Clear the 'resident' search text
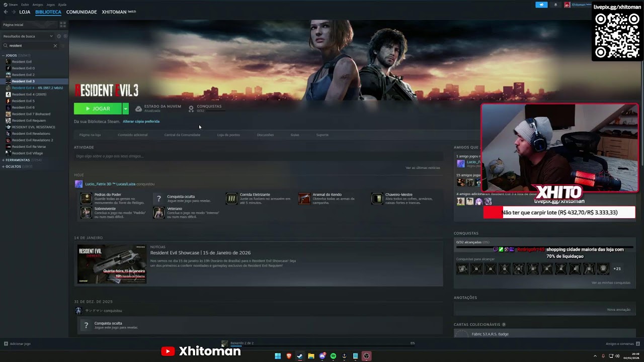The width and height of the screenshot is (644, 362). pyautogui.click(x=55, y=46)
